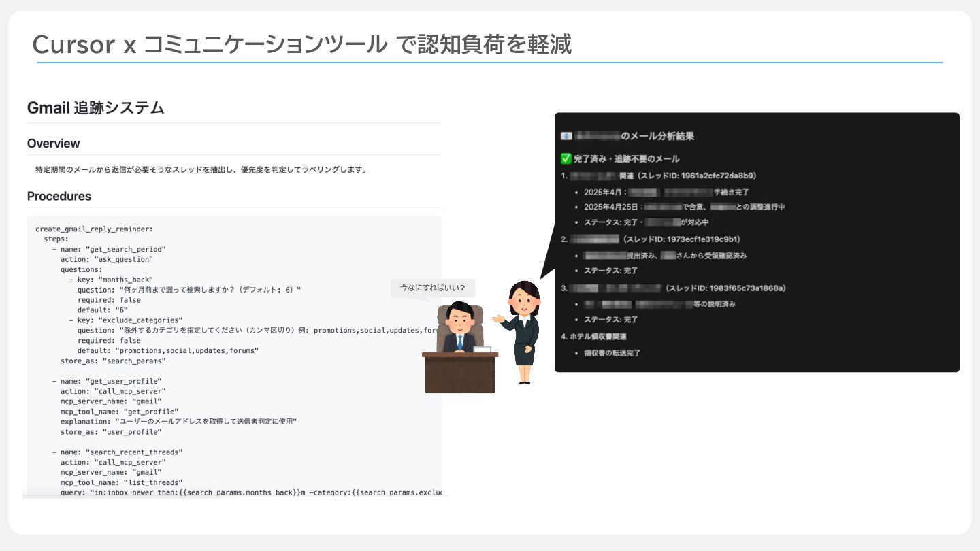
Task: Click the code line mcp_tool_name: "list_threads"
Action: pyautogui.click(x=122, y=483)
